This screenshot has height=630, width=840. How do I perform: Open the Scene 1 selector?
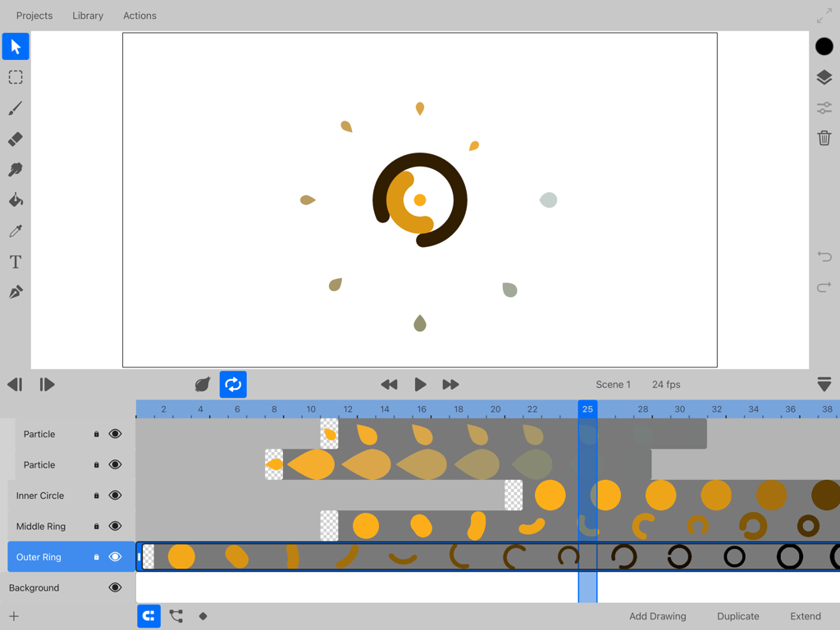613,384
